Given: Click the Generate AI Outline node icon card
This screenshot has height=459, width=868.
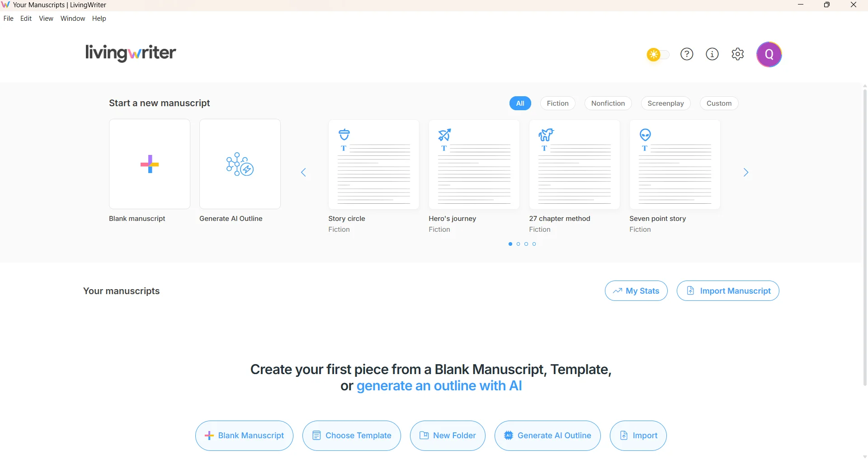Looking at the screenshot, I should (240, 164).
